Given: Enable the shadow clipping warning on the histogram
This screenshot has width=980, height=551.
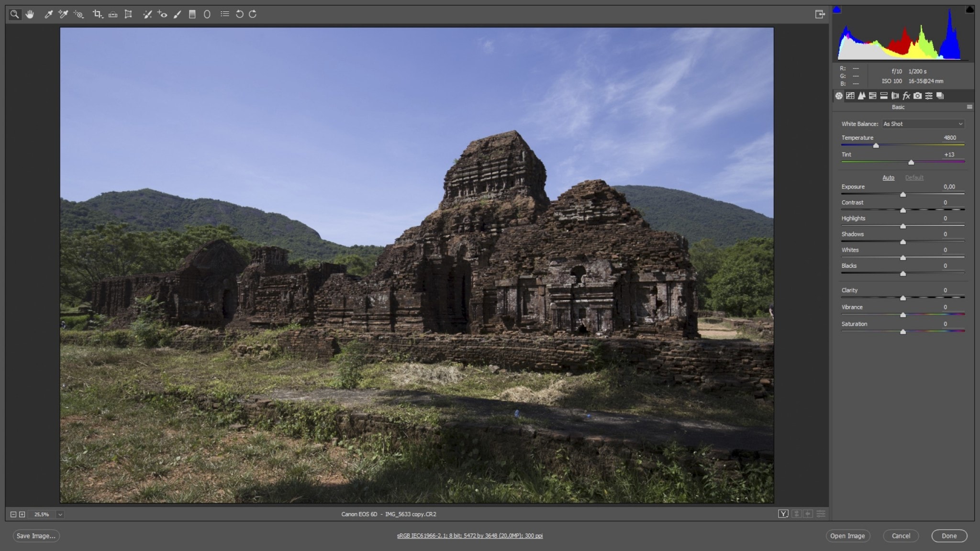Looking at the screenshot, I should (837, 9).
